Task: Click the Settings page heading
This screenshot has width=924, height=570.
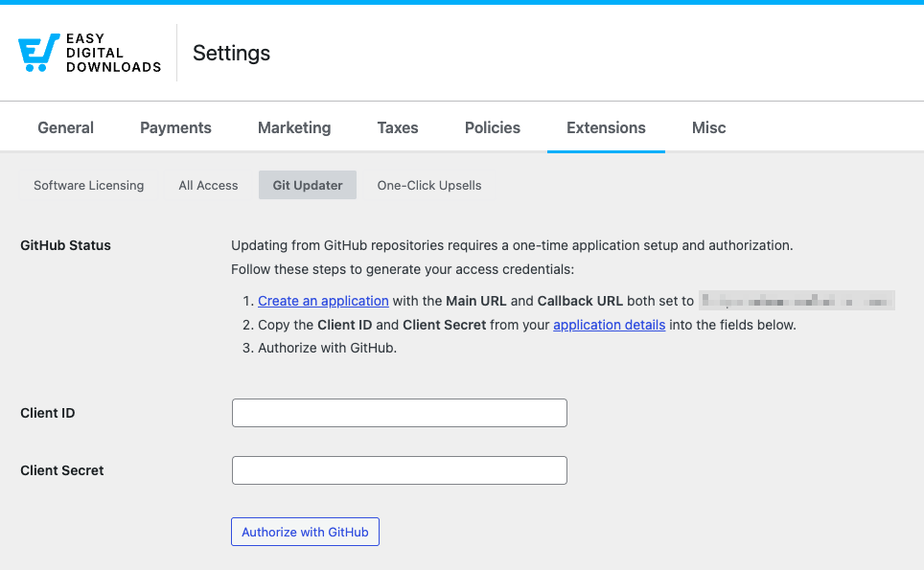Action: pyautogui.click(x=232, y=53)
